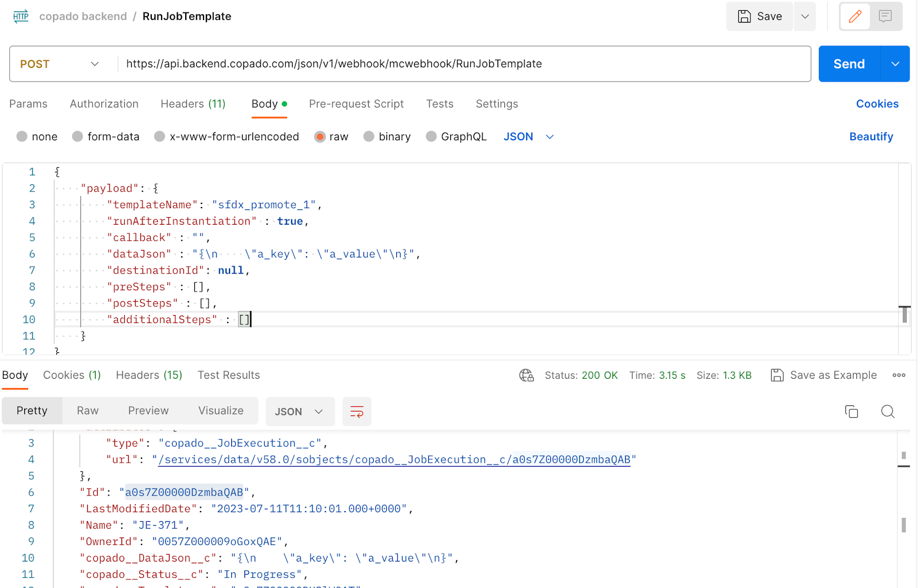Click the Beautify link

click(871, 137)
